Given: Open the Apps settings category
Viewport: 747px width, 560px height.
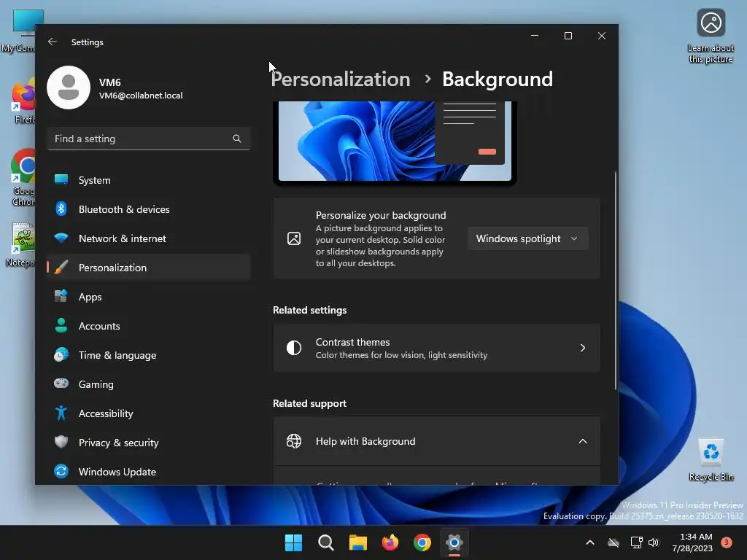Looking at the screenshot, I should click(149, 296).
